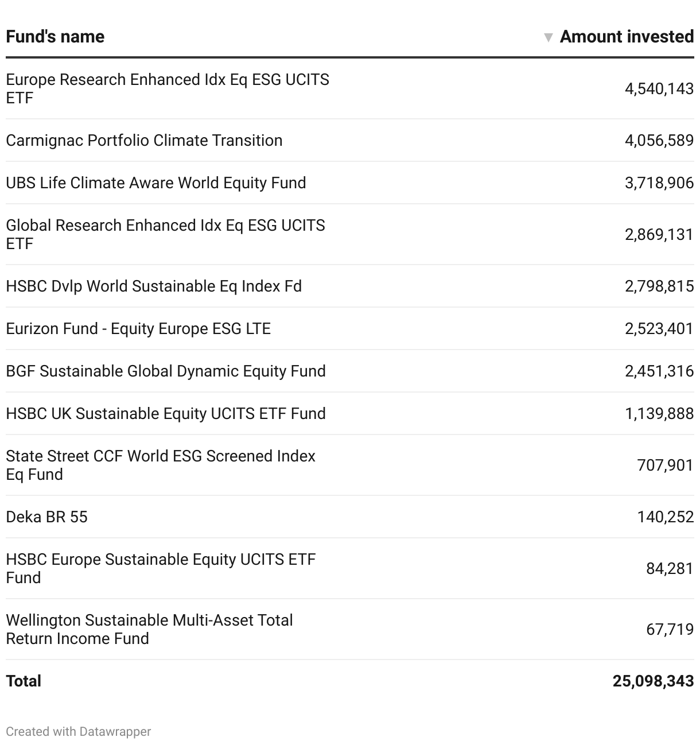Click the sort arrow beside Amount invested
The width and height of the screenshot is (700, 745).
pyautogui.click(x=549, y=38)
